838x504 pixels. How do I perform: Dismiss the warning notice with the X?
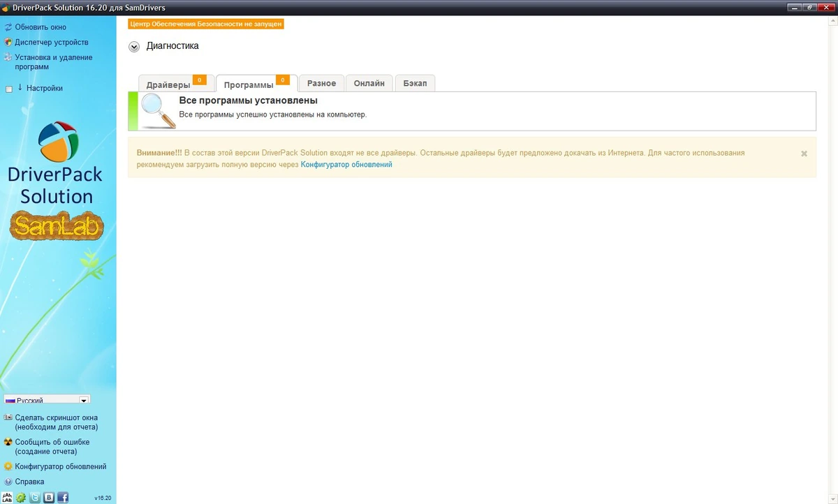click(x=804, y=154)
